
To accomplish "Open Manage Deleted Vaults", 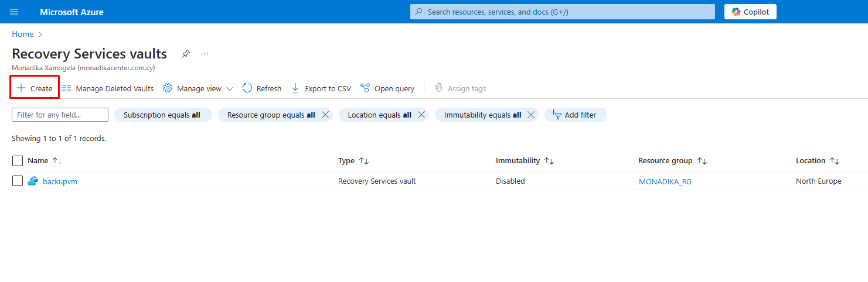I will [x=107, y=88].
